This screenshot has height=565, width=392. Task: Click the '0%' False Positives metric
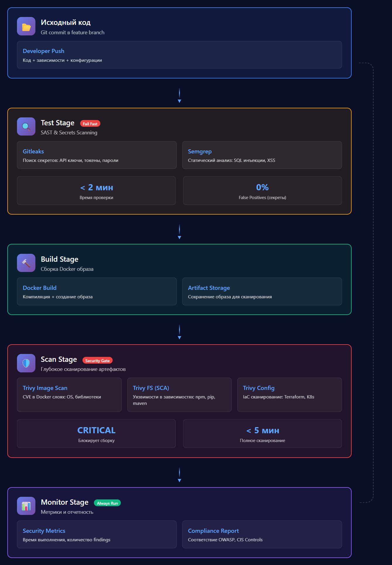(x=262, y=191)
